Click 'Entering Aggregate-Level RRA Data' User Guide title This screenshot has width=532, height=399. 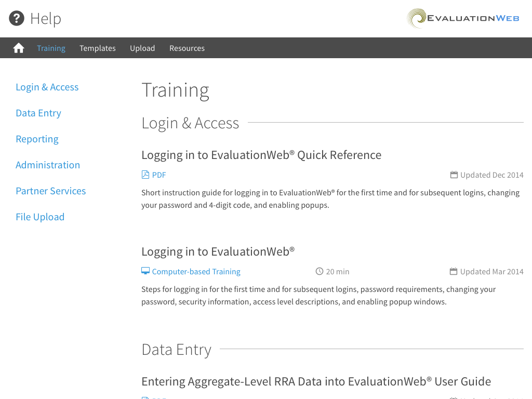click(316, 382)
